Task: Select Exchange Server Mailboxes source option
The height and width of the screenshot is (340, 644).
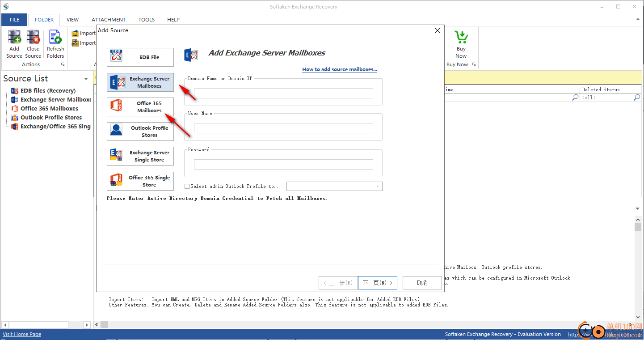Action: [140, 82]
